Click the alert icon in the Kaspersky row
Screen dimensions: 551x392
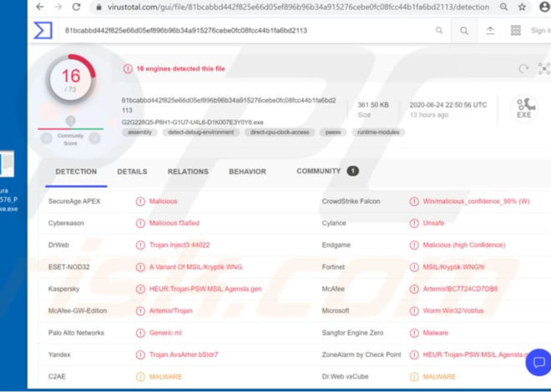click(140, 289)
